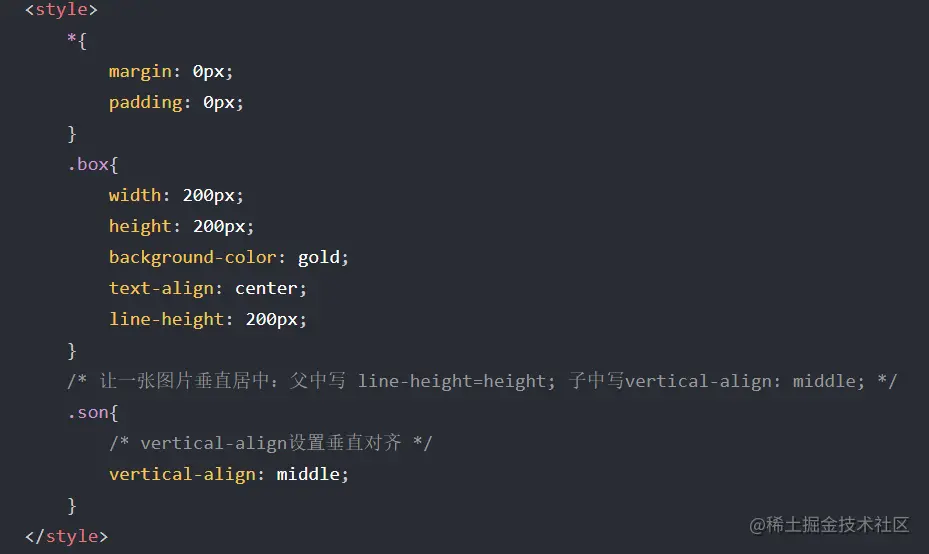Place cursor on margin property

[x=140, y=72]
